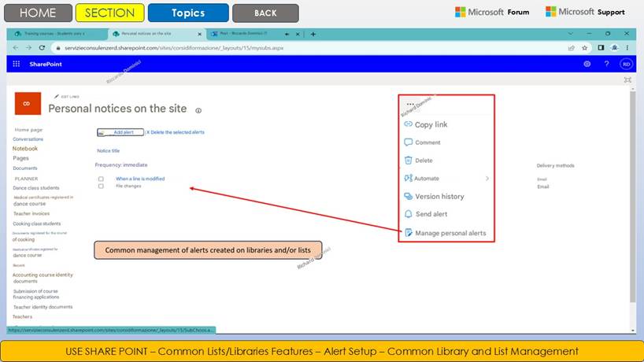Screen dimensions: 644x362
Task: Click Delete the selected alerts link
Action: tap(176, 132)
